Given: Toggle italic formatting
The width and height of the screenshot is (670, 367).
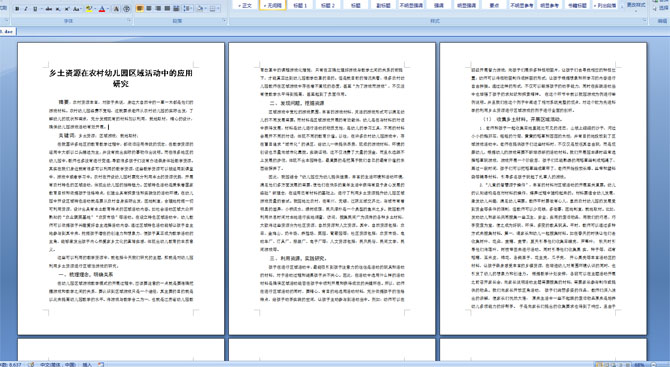Looking at the screenshot, I should pos(26,9).
